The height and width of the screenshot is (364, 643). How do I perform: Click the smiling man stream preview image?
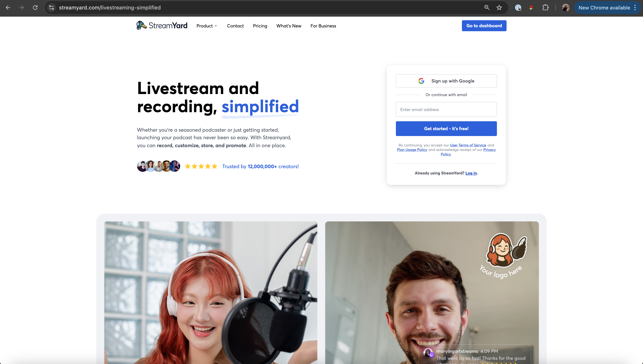coord(432,292)
